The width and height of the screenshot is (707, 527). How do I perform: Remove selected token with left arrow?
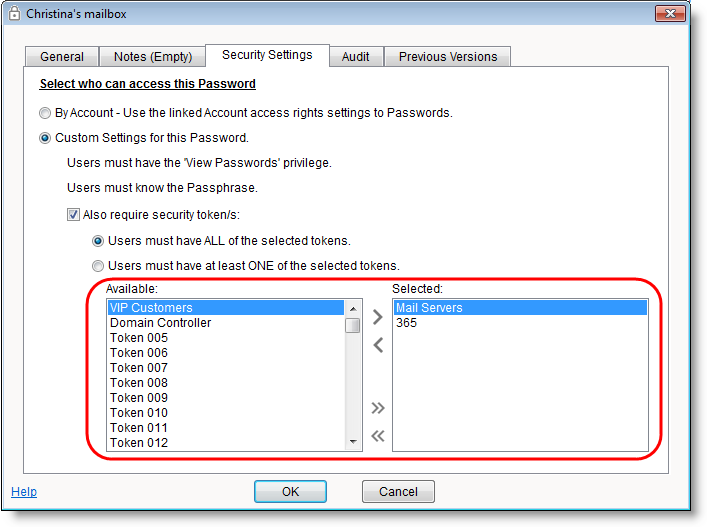[377, 345]
